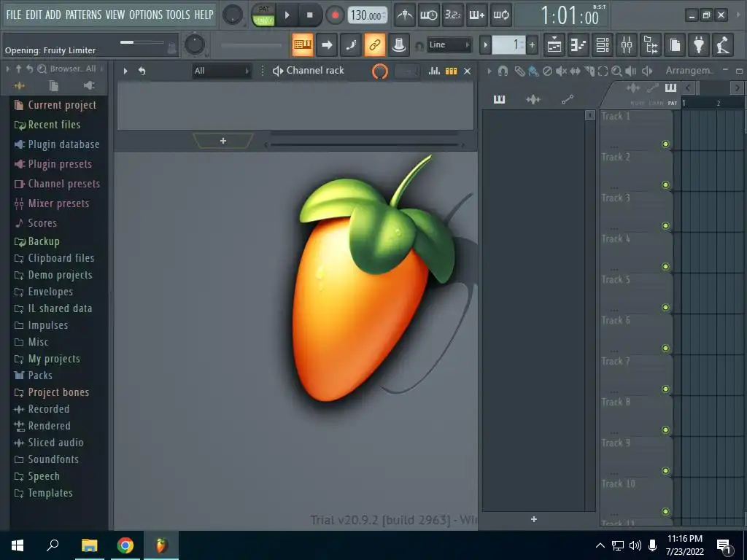Add item in picker panel bottom plus
Viewport: 747px width, 560px height.
(x=534, y=519)
